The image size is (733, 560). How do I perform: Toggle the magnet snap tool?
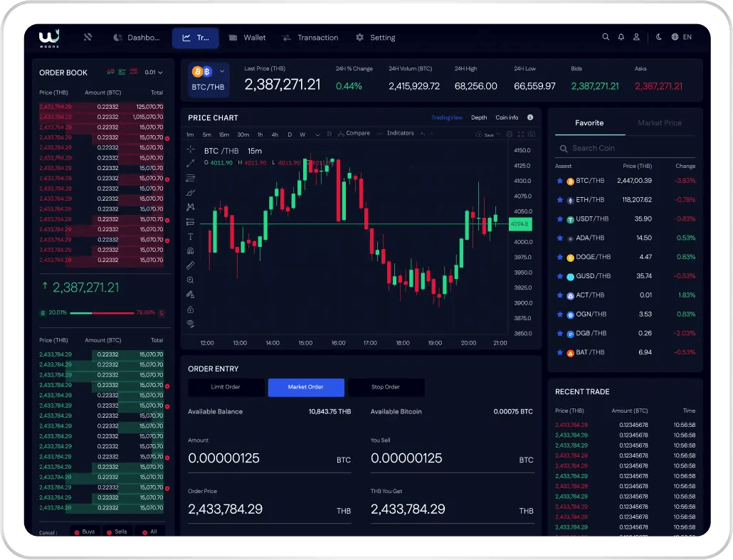click(190, 251)
